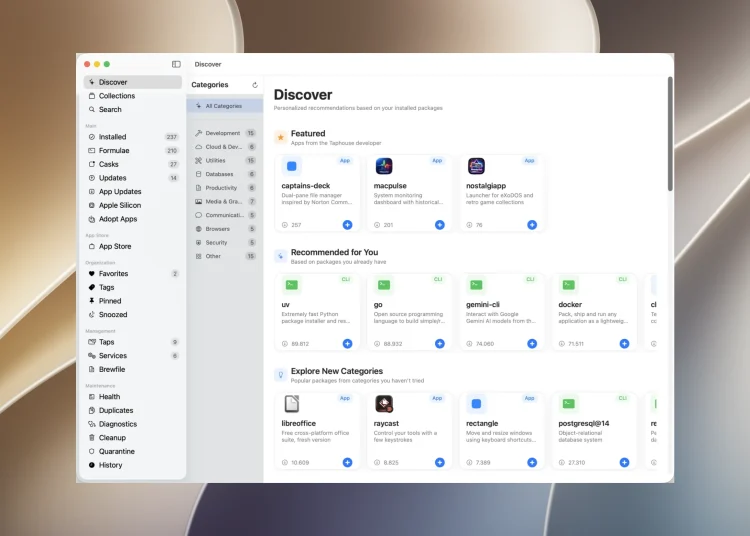
Task: Install rectangle with the plus button
Action: point(532,462)
